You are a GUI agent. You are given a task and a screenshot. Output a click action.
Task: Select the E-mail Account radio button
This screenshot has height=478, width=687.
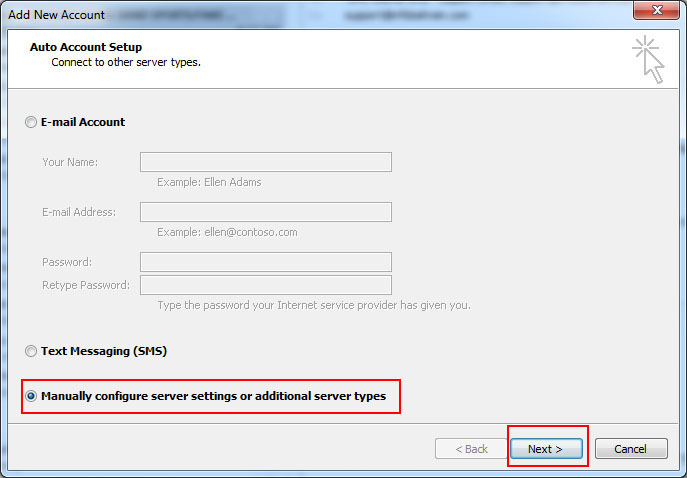30,122
